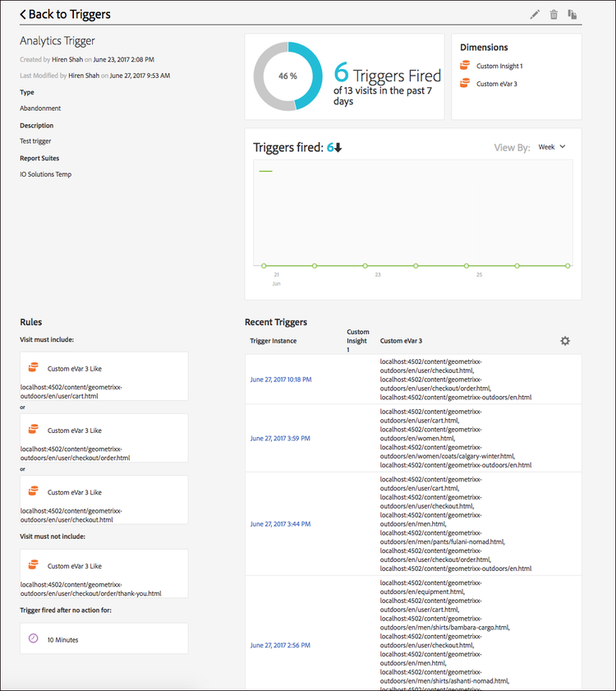This screenshot has height=691, width=616.
Task: Select the checkout/order.html rule card
Action: pos(104,439)
